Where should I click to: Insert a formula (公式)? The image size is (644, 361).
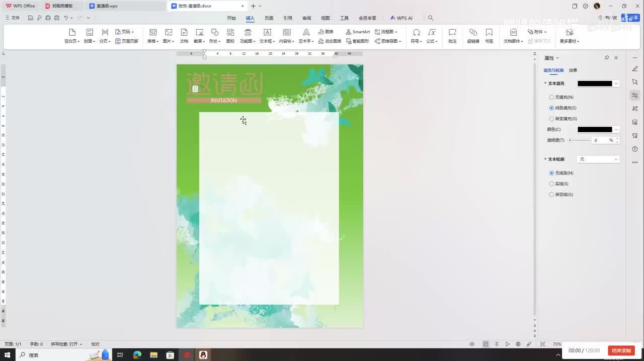pyautogui.click(x=432, y=36)
